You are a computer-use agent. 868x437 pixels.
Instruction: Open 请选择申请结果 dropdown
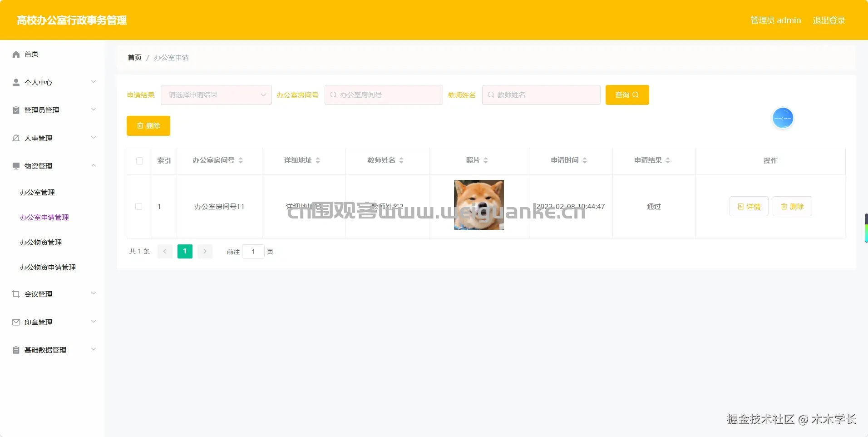216,95
